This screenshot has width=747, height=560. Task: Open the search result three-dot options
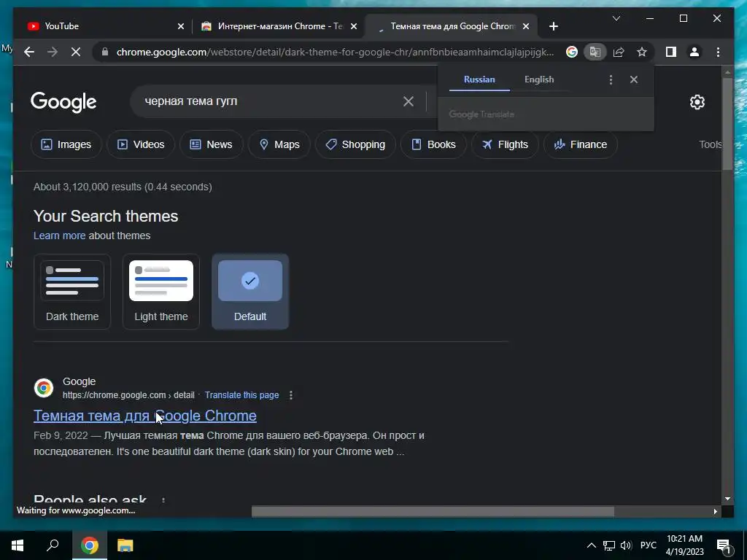pyautogui.click(x=290, y=395)
